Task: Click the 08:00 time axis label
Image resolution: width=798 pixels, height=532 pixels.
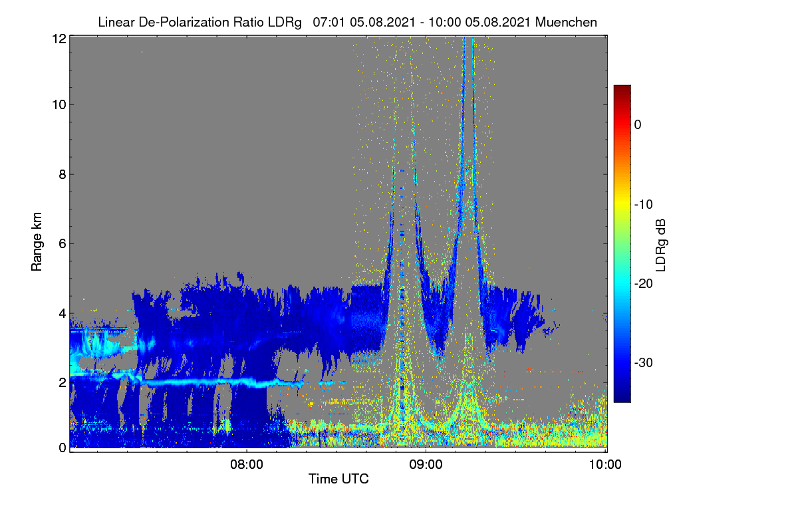Action: point(246,465)
